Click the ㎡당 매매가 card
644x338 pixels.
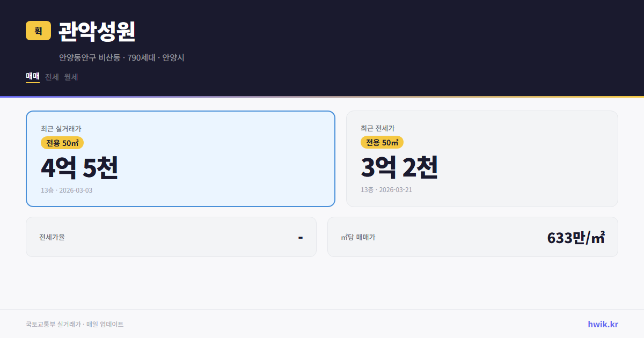[472, 237]
